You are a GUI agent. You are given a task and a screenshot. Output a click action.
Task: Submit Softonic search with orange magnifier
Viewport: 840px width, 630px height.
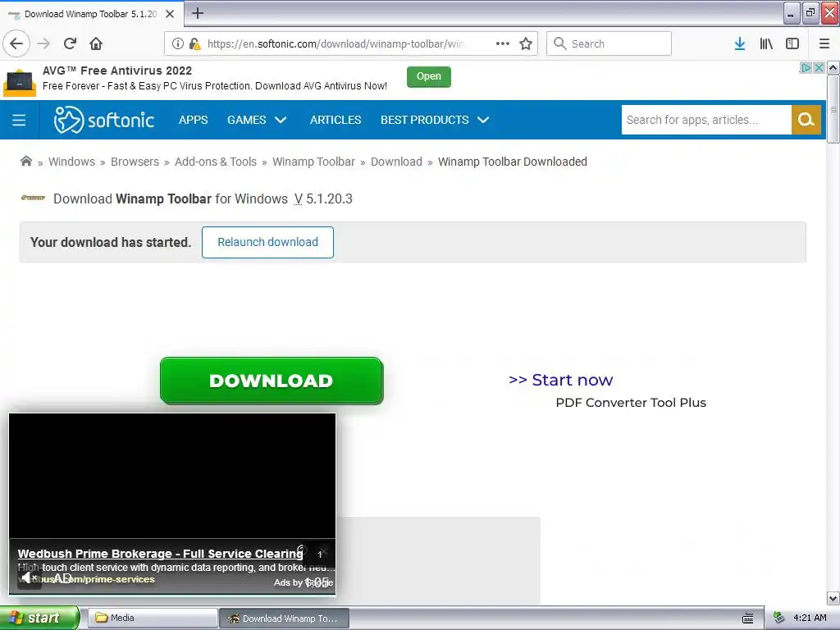806,120
